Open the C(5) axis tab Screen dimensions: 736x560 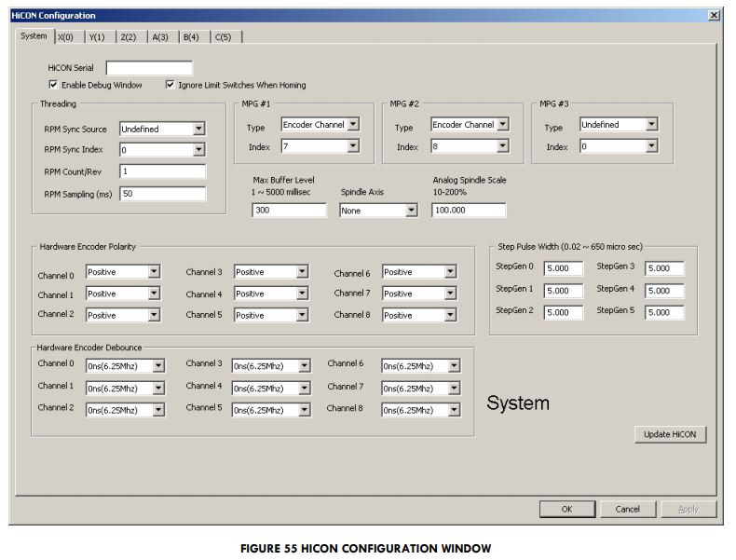click(x=224, y=37)
